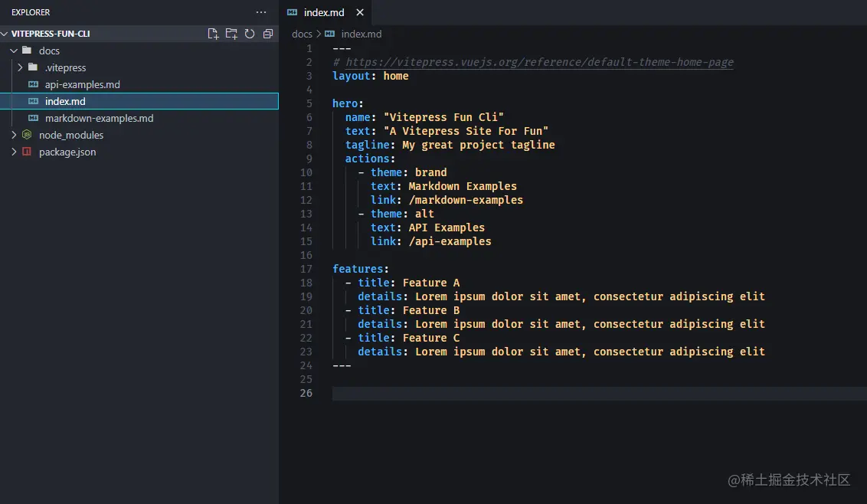The image size is (867, 504).
Task: Click the New File icon in Explorer header
Action: [213, 34]
